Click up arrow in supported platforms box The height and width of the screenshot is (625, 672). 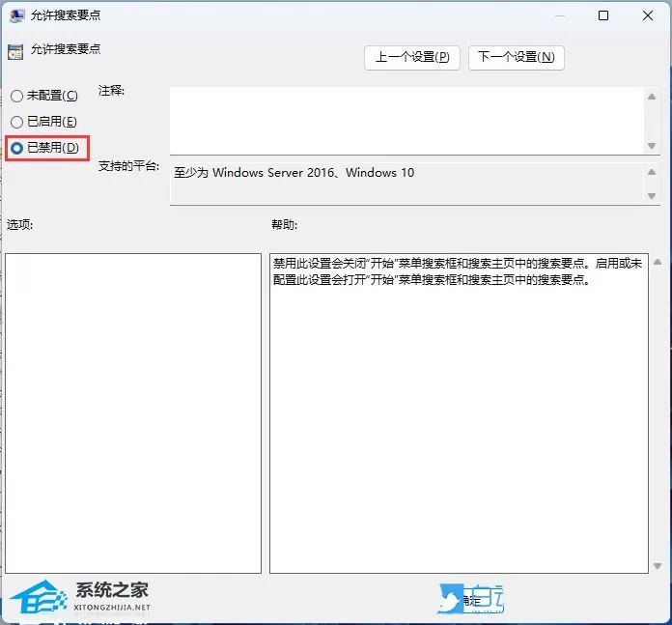click(x=652, y=172)
